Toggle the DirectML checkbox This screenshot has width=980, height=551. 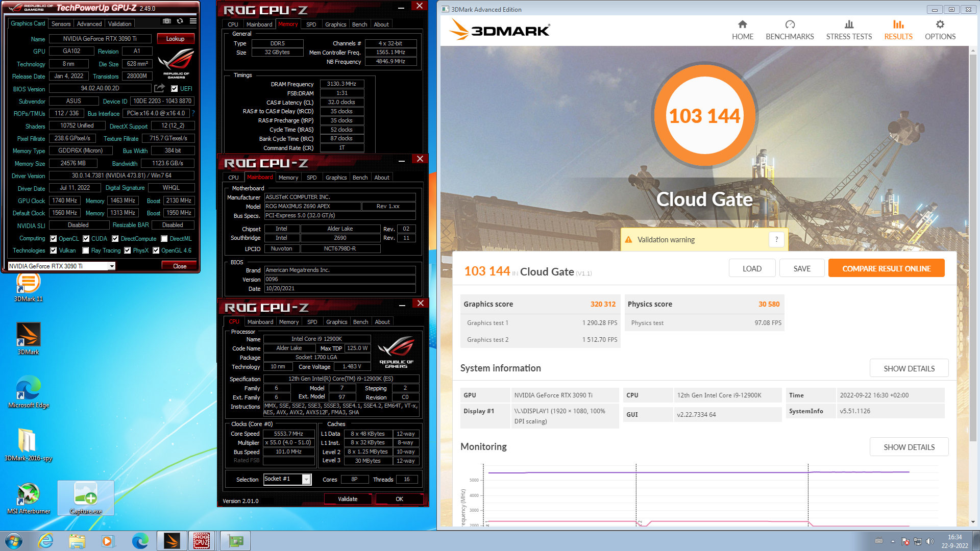click(x=164, y=238)
